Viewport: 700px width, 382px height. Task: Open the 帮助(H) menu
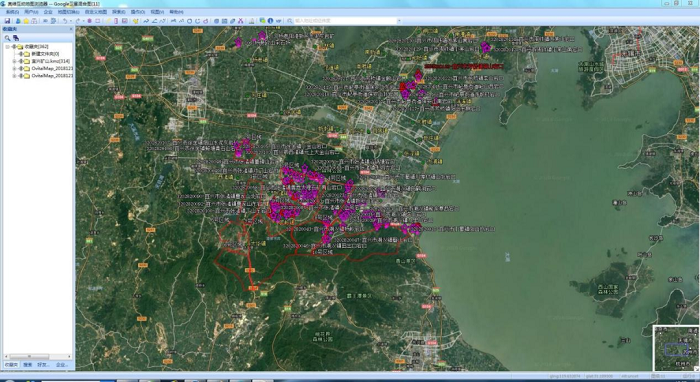[x=176, y=12]
